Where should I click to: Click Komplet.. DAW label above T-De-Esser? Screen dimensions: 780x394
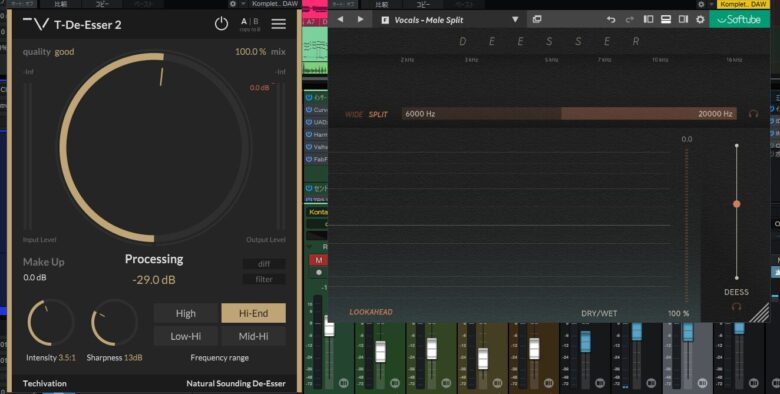[275, 3]
